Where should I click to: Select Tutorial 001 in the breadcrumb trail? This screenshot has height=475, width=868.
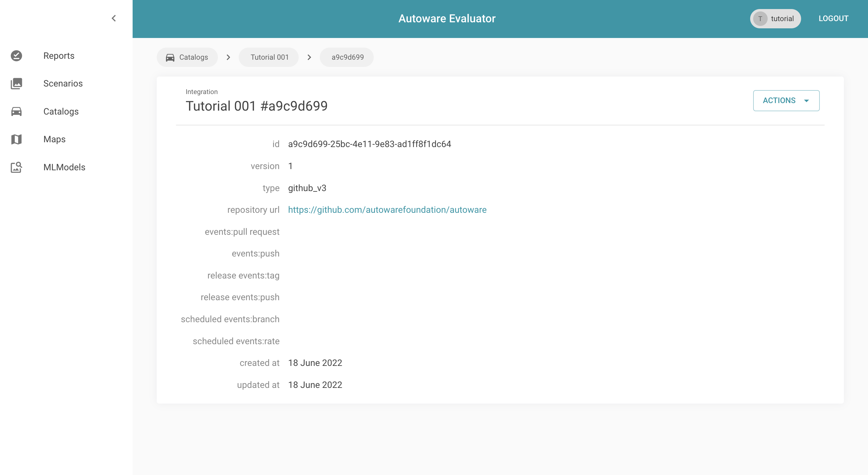tap(269, 57)
